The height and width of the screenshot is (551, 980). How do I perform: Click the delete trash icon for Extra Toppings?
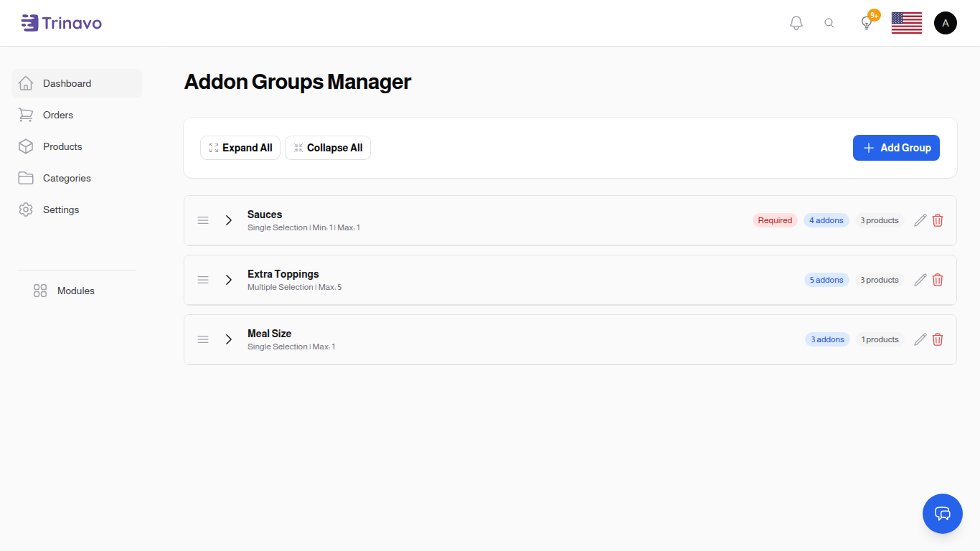(x=938, y=280)
